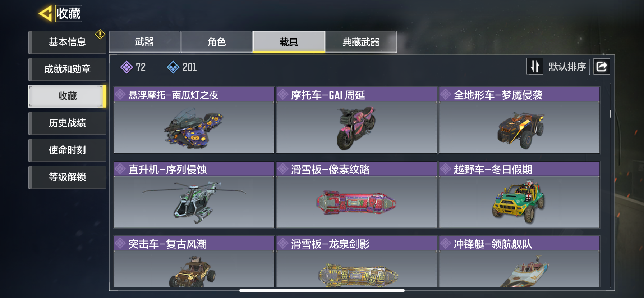Switch to the 角色 tab
The height and width of the screenshot is (298, 644).
[217, 42]
